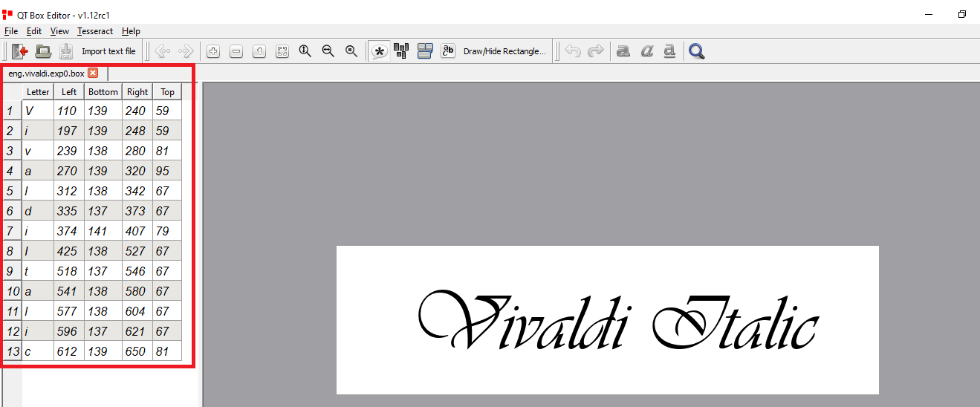Click Draw/Hide Rectangle button
The width and height of the screenshot is (980, 407).
pyautogui.click(x=504, y=51)
